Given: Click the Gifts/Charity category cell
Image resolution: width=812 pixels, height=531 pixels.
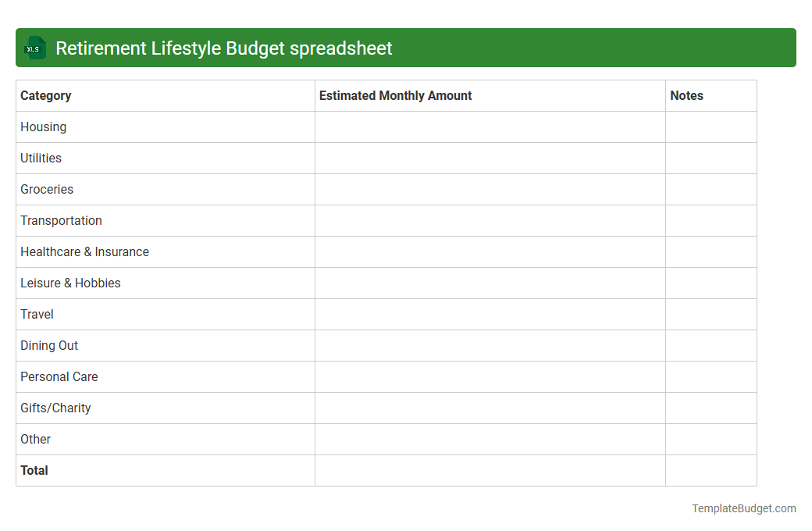Looking at the screenshot, I should (55, 408).
